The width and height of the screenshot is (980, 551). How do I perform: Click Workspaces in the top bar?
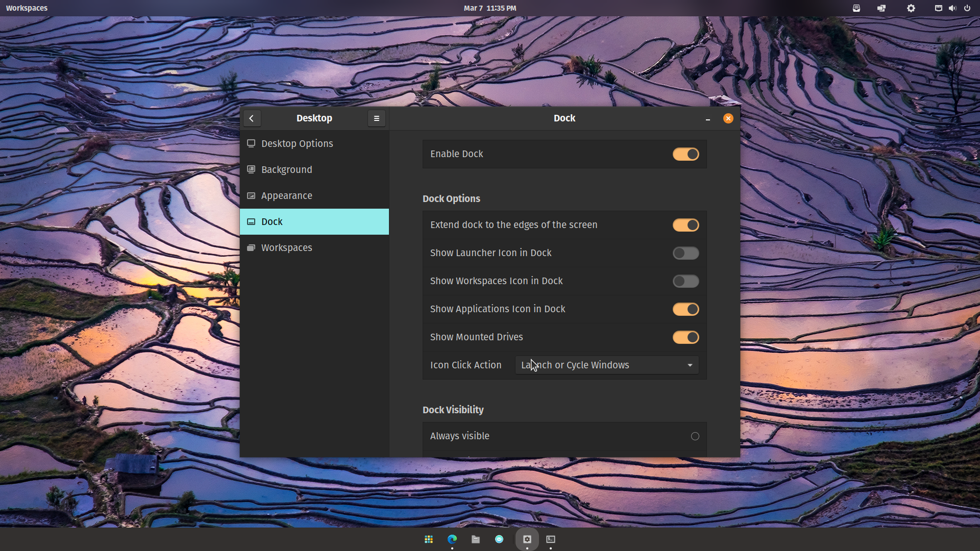point(27,8)
